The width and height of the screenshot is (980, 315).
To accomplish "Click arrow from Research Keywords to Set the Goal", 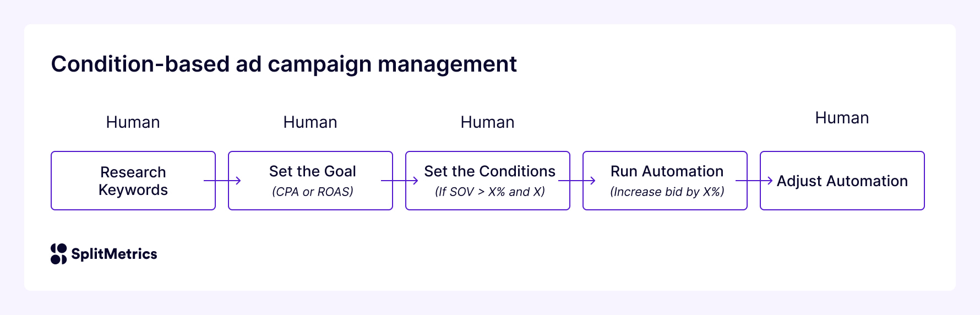I will tap(222, 181).
